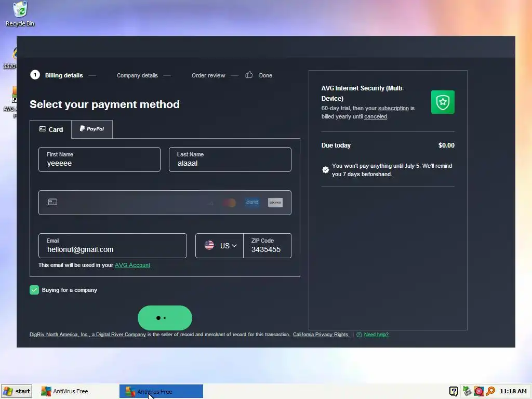This screenshot has height=399, width=532.
Task: Click the Billing details step
Action: 57,75
